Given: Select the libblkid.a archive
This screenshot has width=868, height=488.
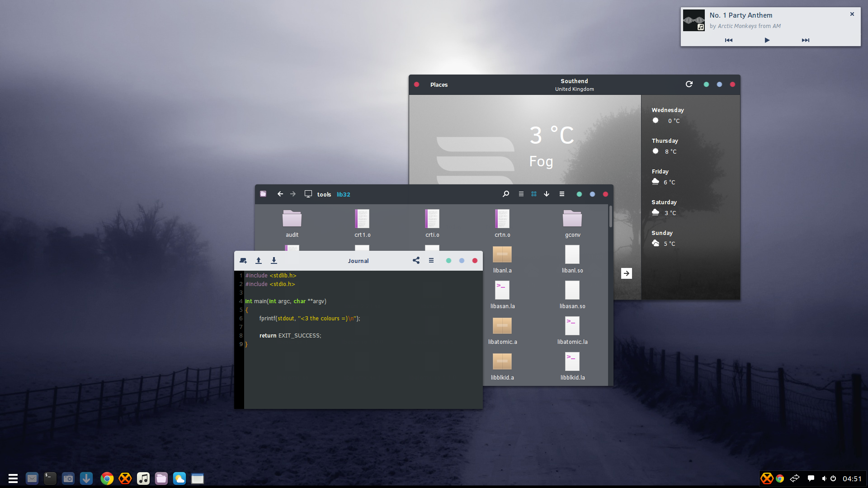Looking at the screenshot, I should click(x=502, y=366).
